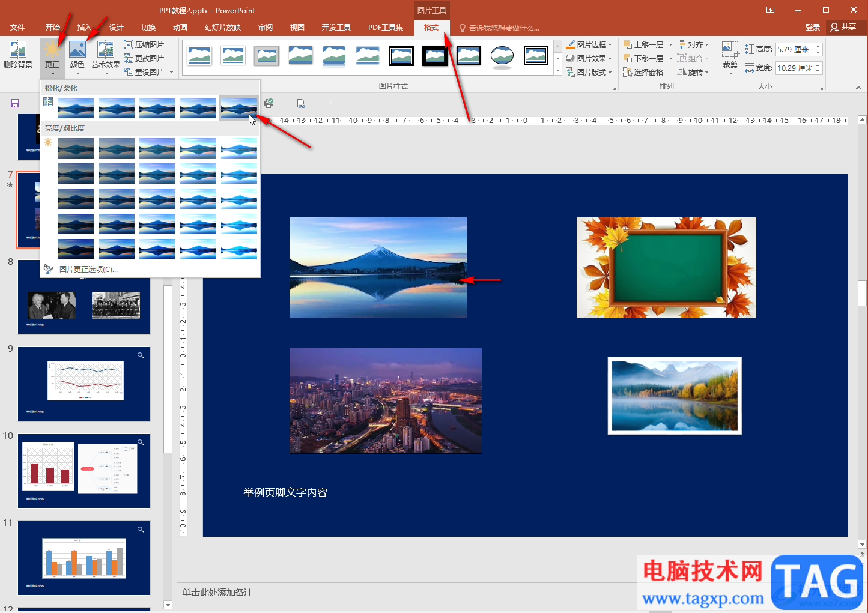Screen dimensions: 868x613
Task: Switch to the Design (设计) tab
Action: click(116, 28)
